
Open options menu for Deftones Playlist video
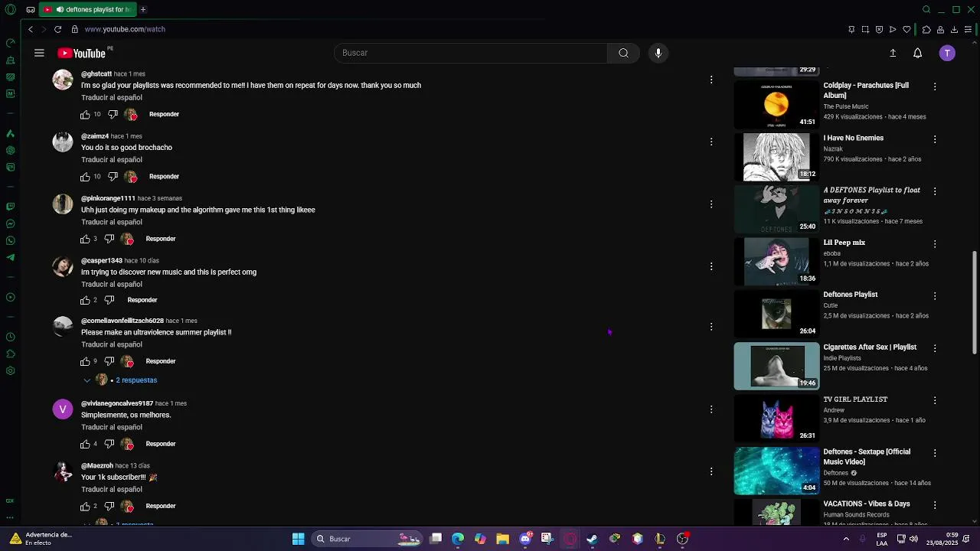tap(935, 295)
